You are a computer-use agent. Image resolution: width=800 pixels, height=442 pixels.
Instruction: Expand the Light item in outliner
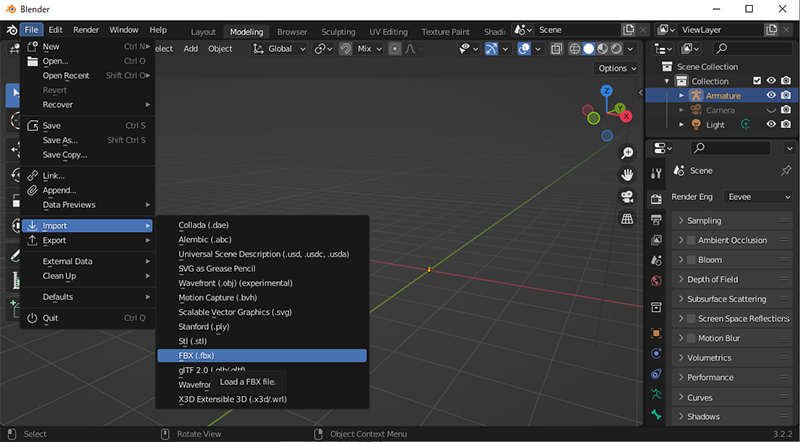tap(682, 125)
